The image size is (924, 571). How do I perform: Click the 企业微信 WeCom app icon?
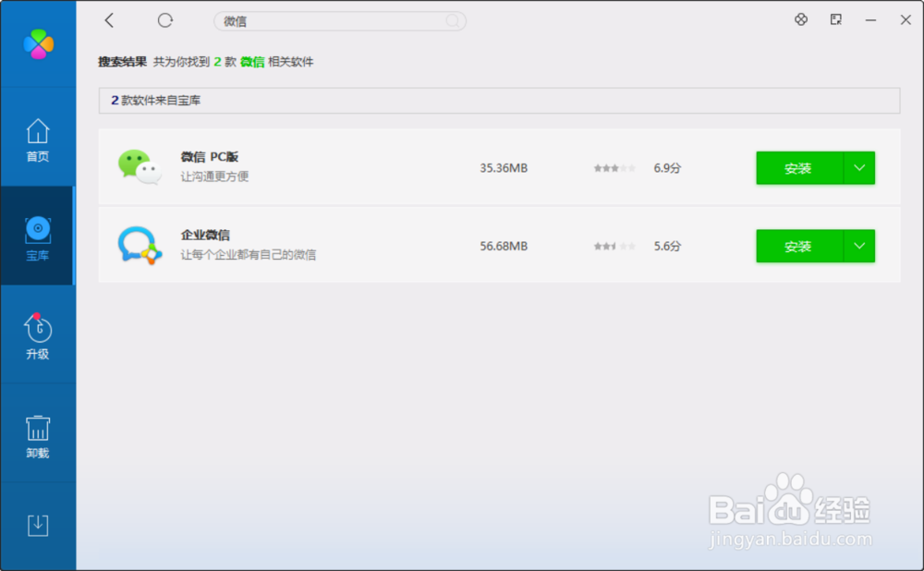click(x=139, y=246)
